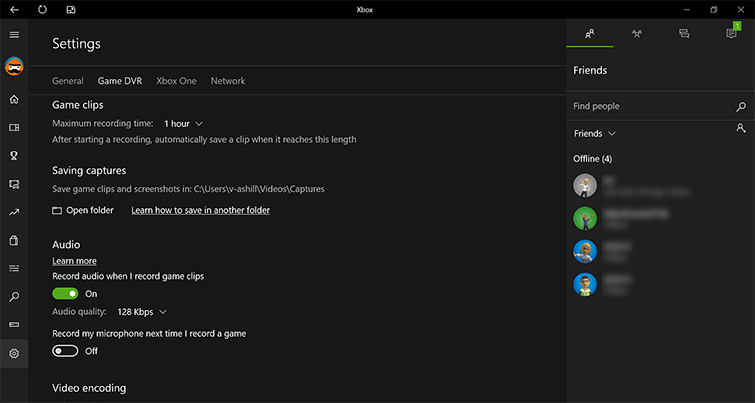Open the list-style icon above search in sidebar
This screenshot has width=755, height=403.
(14, 268)
